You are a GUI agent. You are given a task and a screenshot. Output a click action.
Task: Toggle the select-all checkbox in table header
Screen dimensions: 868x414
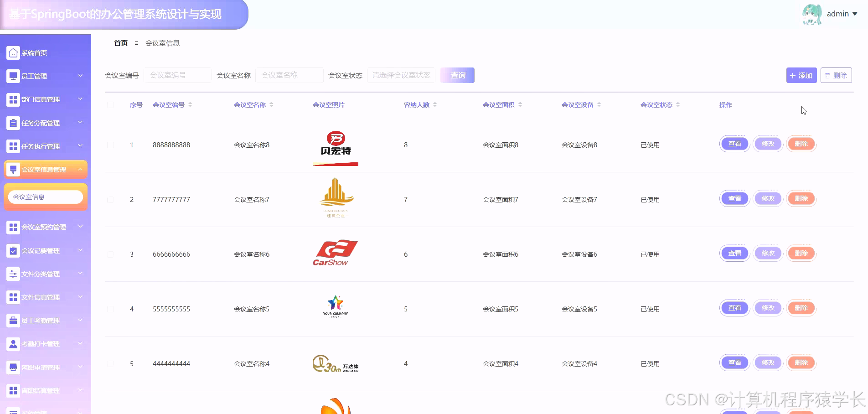point(110,105)
